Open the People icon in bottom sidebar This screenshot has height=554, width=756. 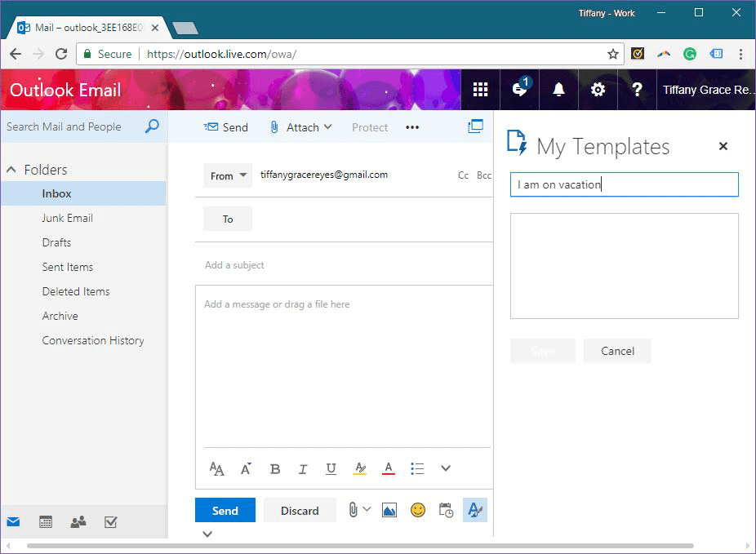[x=78, y=521]
